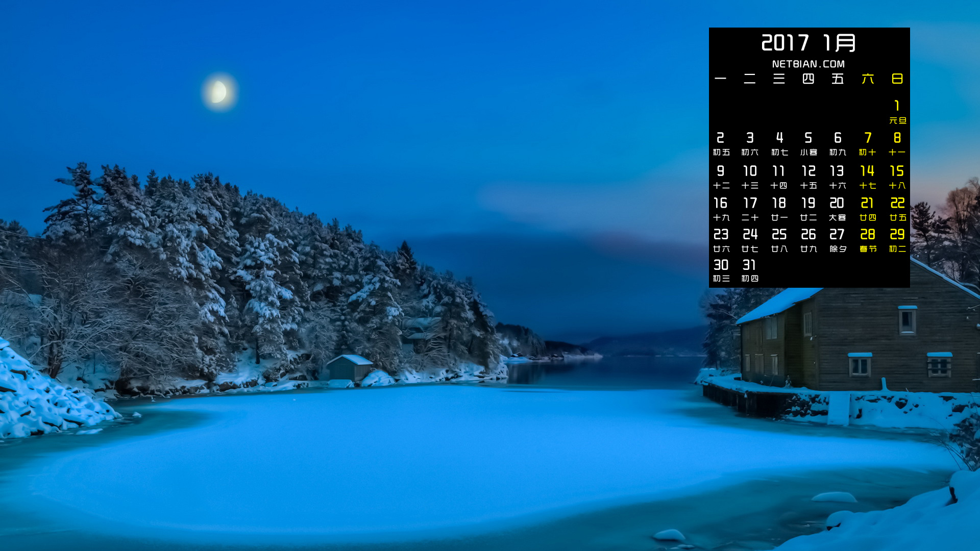Click date 16 十九 in calendar
The width and height of the screenshot is (980, 551).
pyautogui.click(x=721, y=209)
